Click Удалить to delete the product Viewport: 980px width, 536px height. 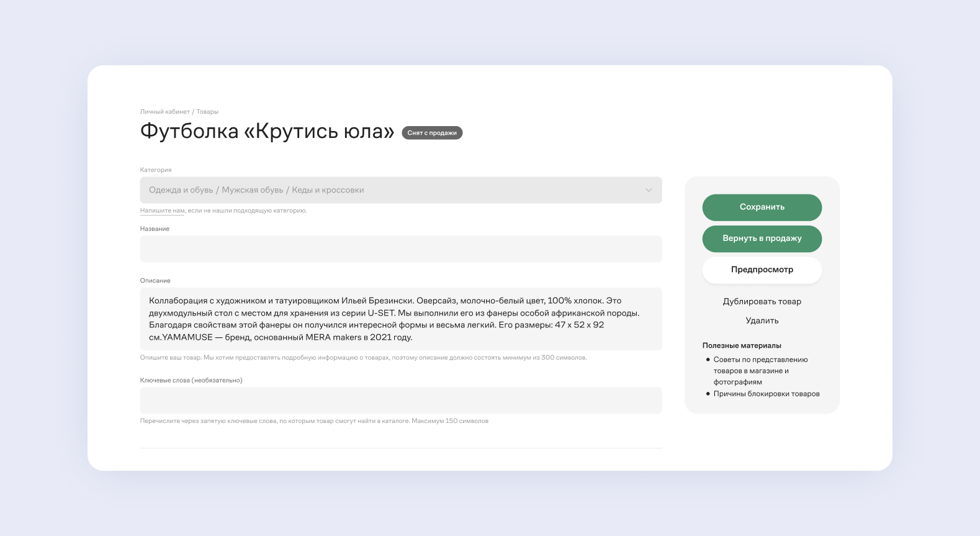click(762, 321)
